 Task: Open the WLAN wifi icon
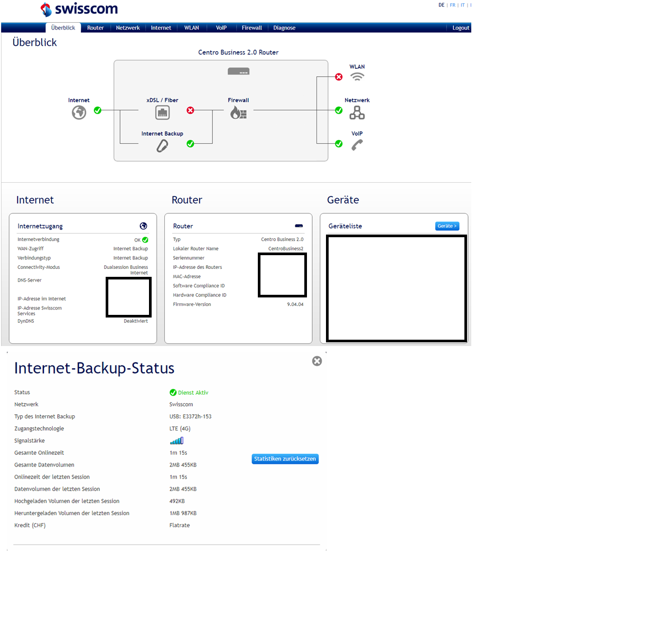(x=357, y=77)
